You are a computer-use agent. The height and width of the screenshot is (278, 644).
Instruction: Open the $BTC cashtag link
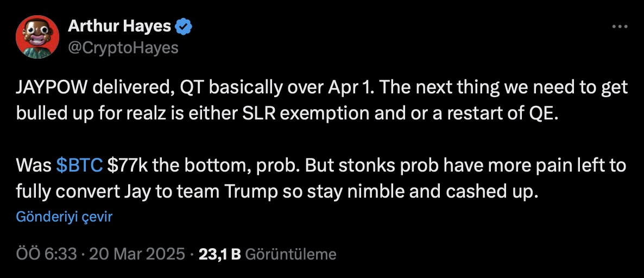[79, 166]
